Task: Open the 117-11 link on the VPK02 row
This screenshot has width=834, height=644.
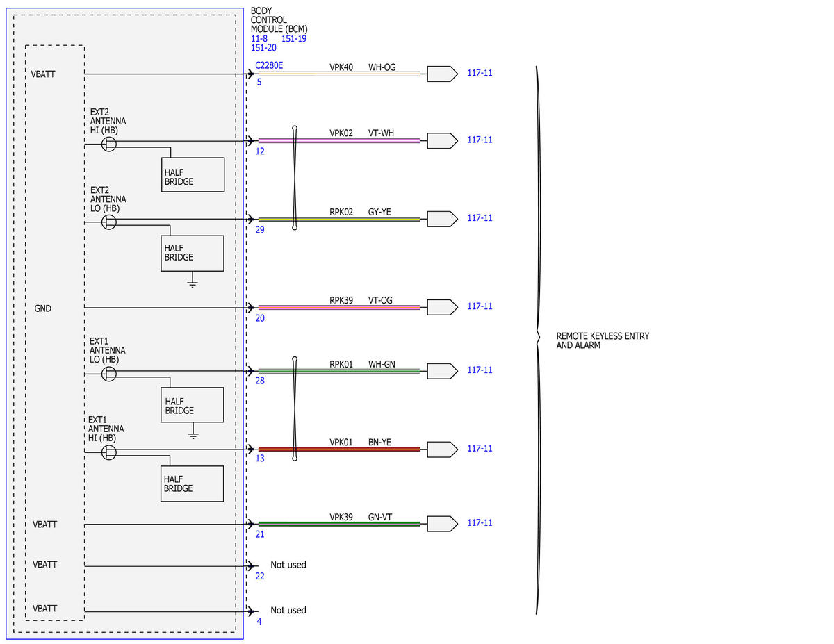Action: (480, 140)
